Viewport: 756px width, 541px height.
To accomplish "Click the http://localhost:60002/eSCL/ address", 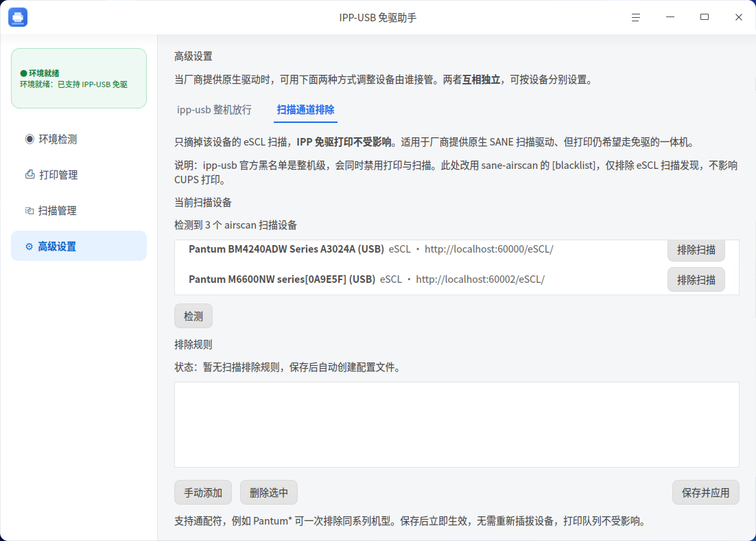I will coord(480,279).
